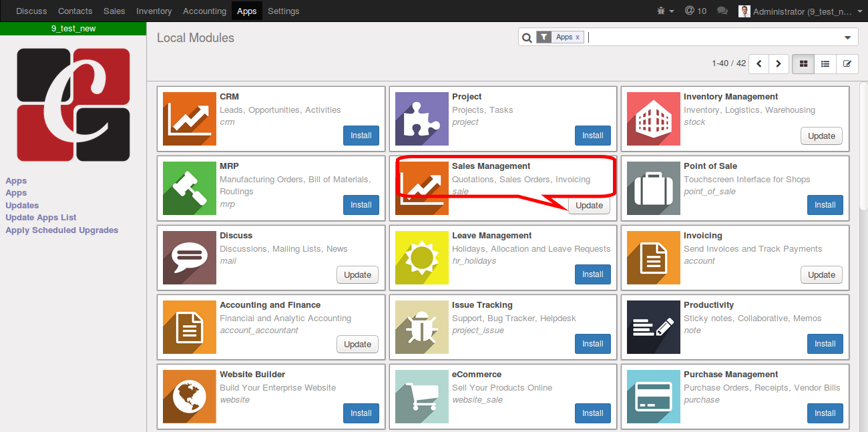Open the Issue Tracking bug icon

click(421, 327)
